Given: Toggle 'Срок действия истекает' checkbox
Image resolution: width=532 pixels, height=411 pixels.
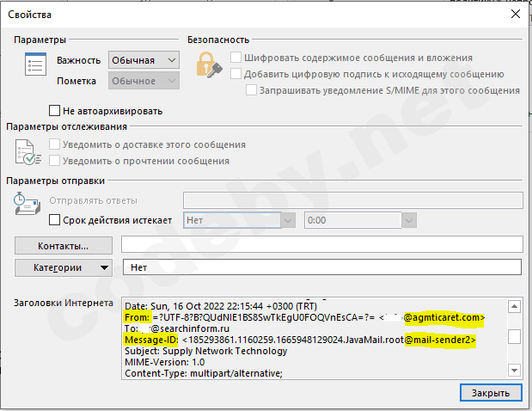Looking at the screenshot, I should pyautogui.click(x=55, y=220).
